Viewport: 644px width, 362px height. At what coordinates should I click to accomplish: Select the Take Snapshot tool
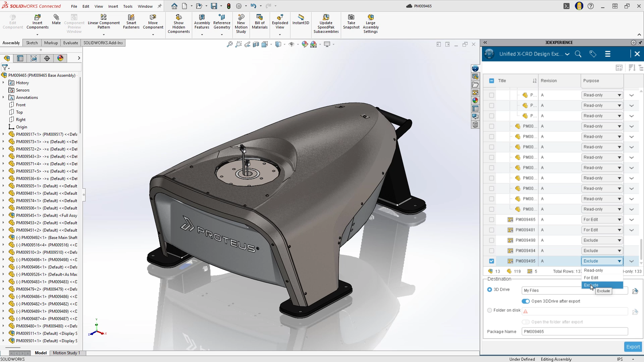(351, 17)
